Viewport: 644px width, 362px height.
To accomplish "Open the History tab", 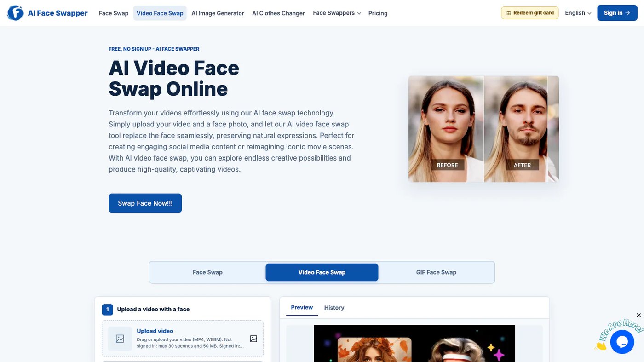I will click(334, 308).
